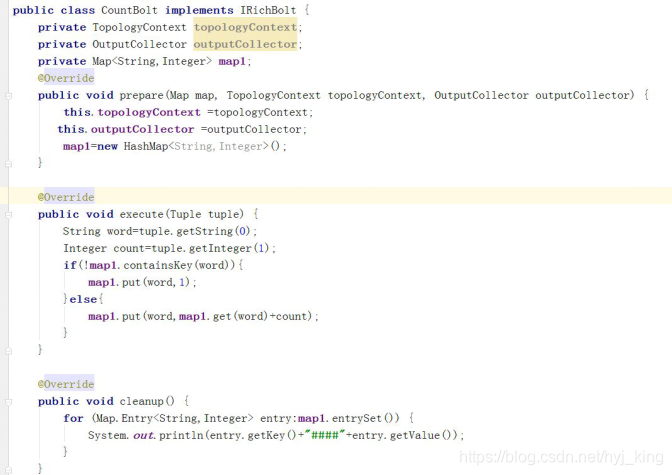Click the IRichBolt interface name
The height and width of the screenshot is (475, 672).
[268, 10]
